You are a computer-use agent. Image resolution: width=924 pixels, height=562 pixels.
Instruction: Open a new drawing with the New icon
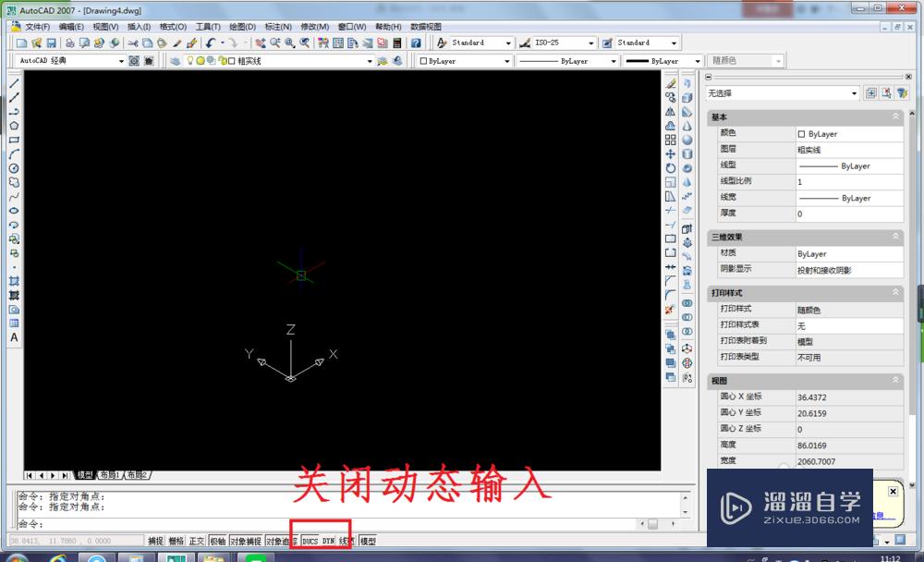point(20,42)
